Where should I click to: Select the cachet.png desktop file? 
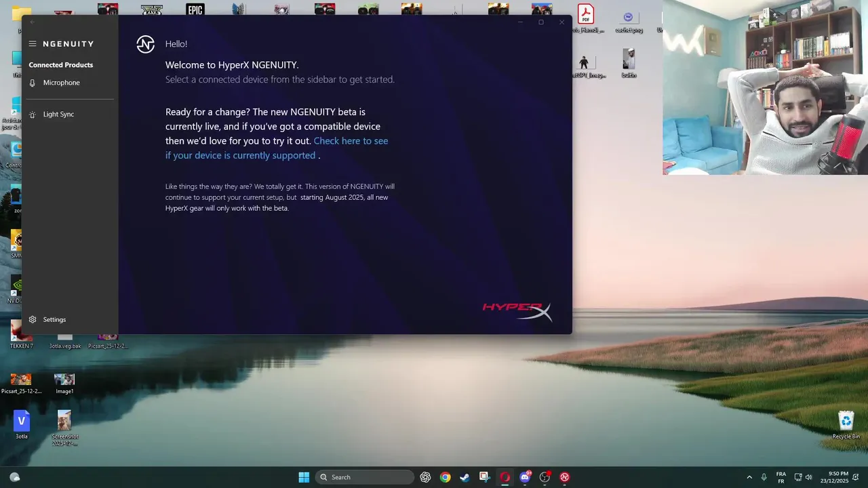click(629, 22)
